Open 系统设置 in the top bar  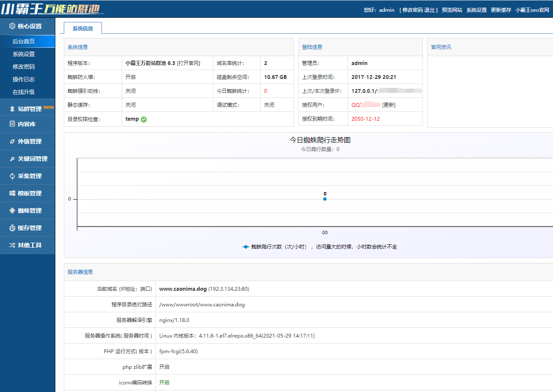point(477,10)
